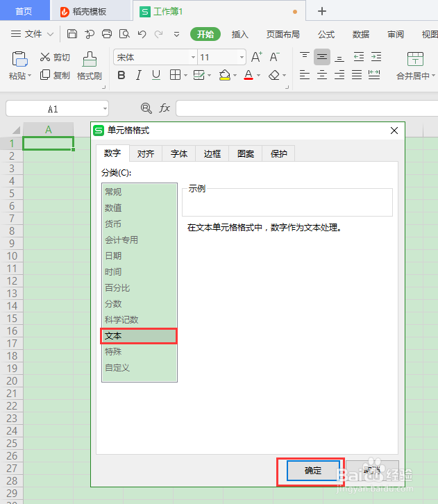438x504 pixels.
Task: Align text to top
Action: click(304, 57)
